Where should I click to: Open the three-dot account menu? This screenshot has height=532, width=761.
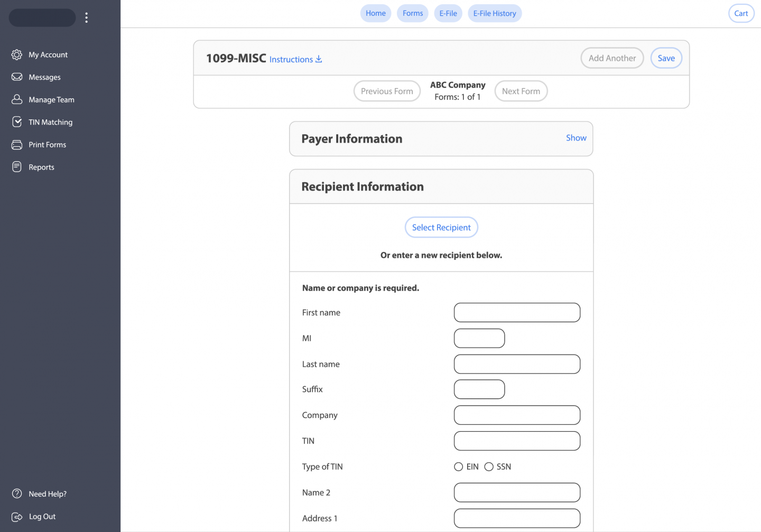click(x=87, y=18)
